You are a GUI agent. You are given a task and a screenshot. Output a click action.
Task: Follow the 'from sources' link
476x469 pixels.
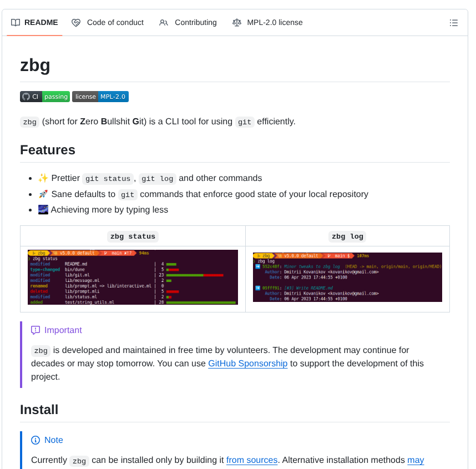click(x=252, y=460)
